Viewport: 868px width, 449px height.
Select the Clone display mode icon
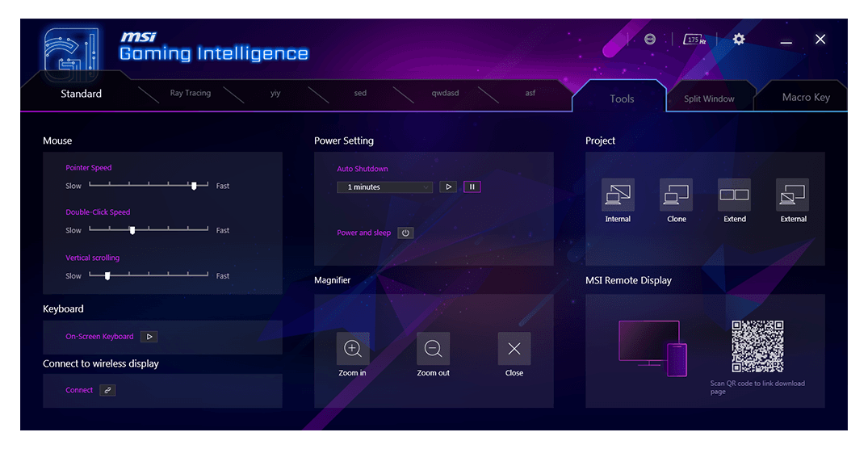pyautogui.click(x=676, y=195)
